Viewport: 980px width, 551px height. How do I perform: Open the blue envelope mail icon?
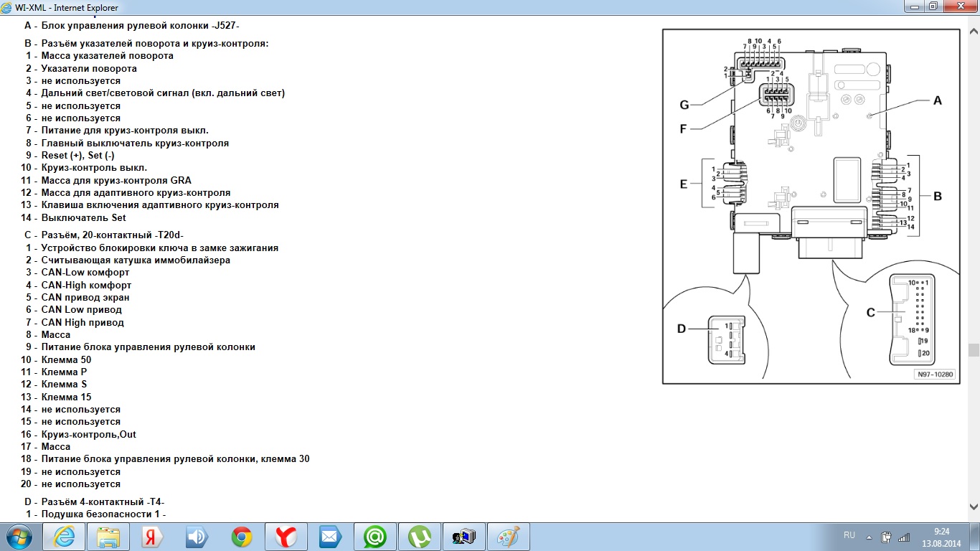(330, 537)
